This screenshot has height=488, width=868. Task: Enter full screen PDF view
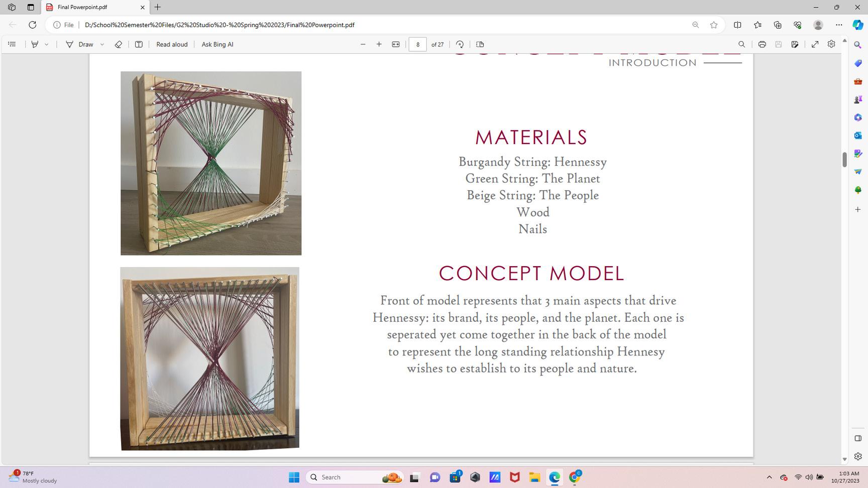pos(815,44)
